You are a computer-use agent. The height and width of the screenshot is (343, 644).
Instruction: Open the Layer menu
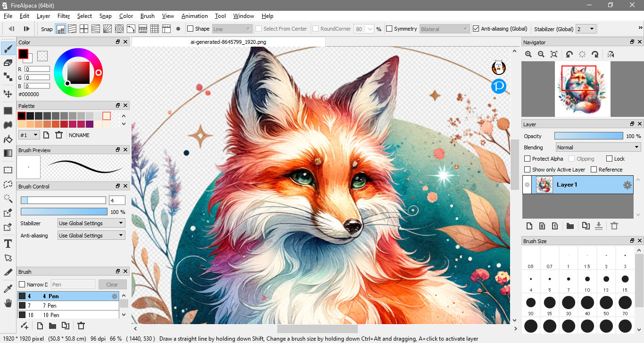[x=43, y=16]
